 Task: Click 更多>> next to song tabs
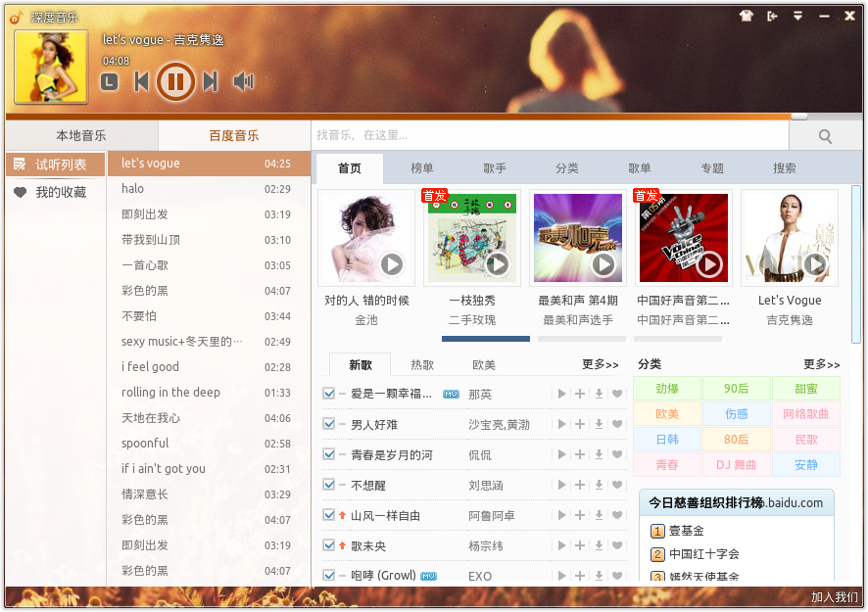[x=601, y=364]
